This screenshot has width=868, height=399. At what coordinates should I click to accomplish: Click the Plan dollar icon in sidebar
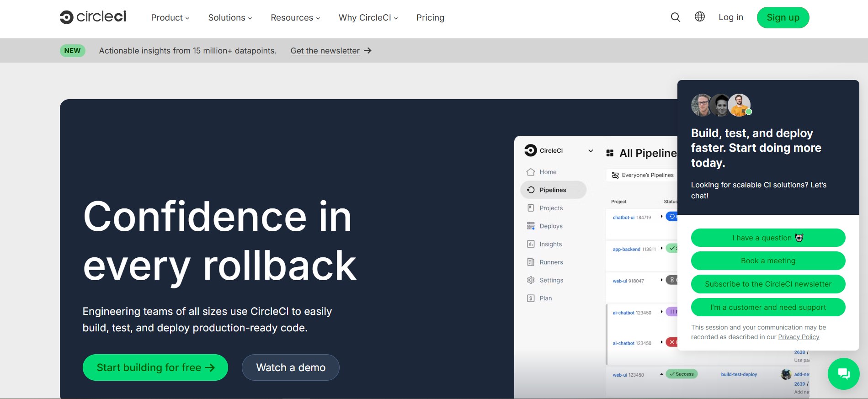pos(531,298)
